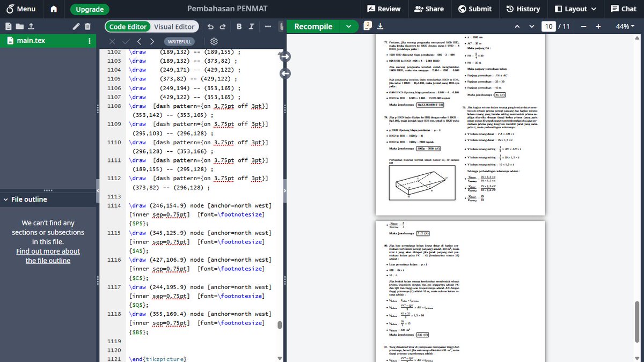Open the 44% zoom level dropdown
Screen dimensions: 644x362
tap(625, 26)
